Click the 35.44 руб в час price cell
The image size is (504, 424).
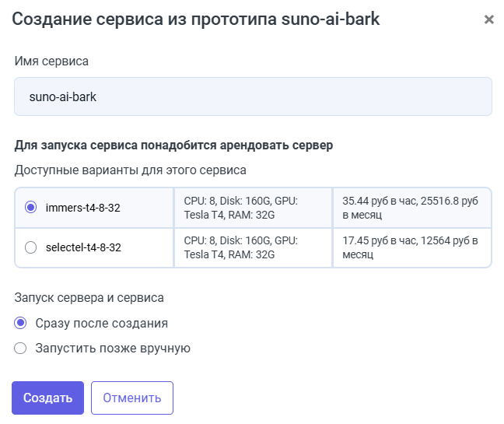[x=411, y=208]
